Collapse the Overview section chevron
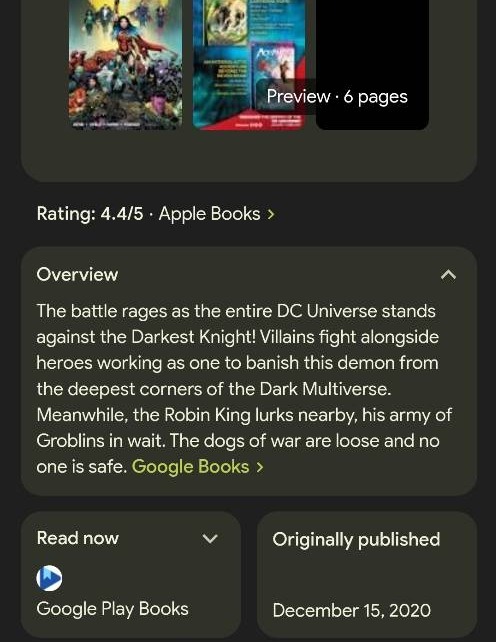The image size is (496, 642). pos(448,274)
